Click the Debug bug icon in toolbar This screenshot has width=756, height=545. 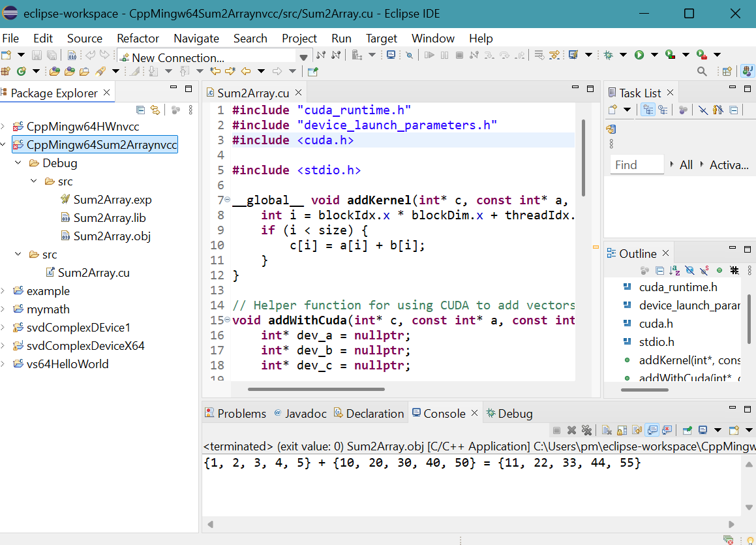tap(609, 55)
